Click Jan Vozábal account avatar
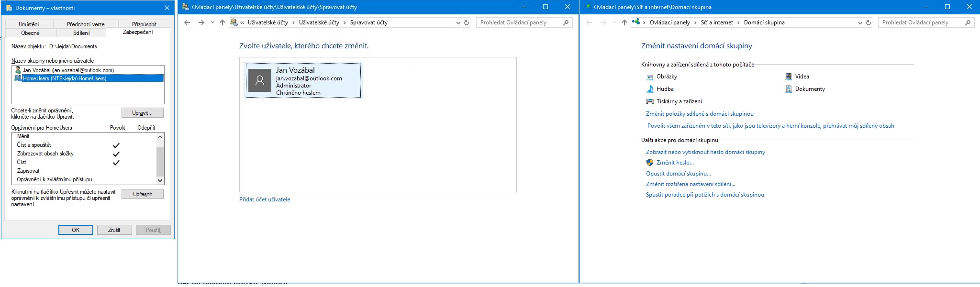 (x=260, y=80)
